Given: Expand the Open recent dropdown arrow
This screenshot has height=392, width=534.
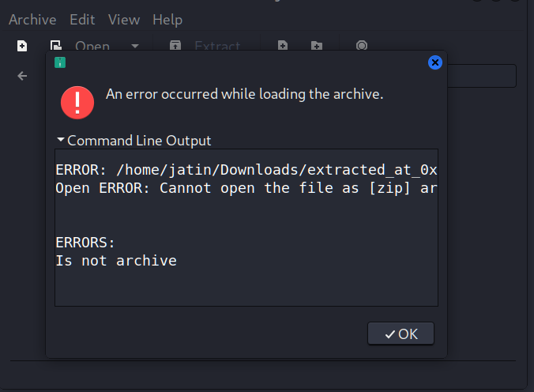Looking at the screenshot, I should [135, 46].
